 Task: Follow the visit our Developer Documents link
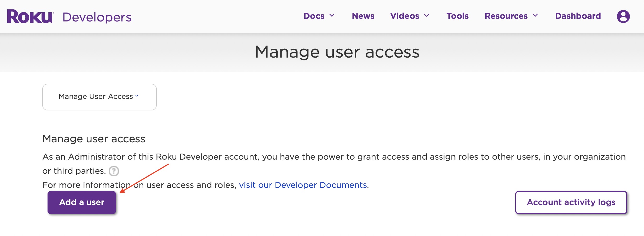click(x=303, y=185)
